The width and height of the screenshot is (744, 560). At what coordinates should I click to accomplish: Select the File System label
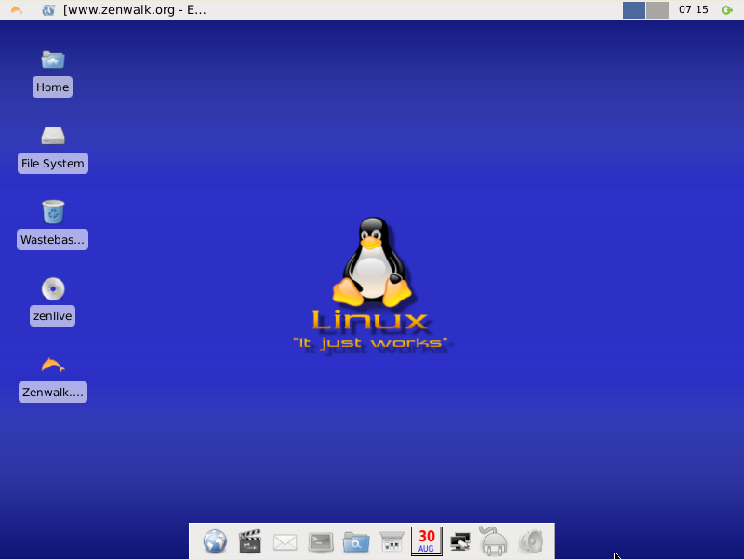point(53,163)
